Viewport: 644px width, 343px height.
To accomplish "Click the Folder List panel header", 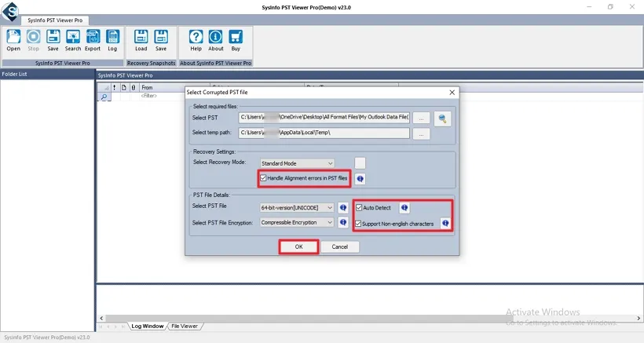I will (x=48, y=74).
